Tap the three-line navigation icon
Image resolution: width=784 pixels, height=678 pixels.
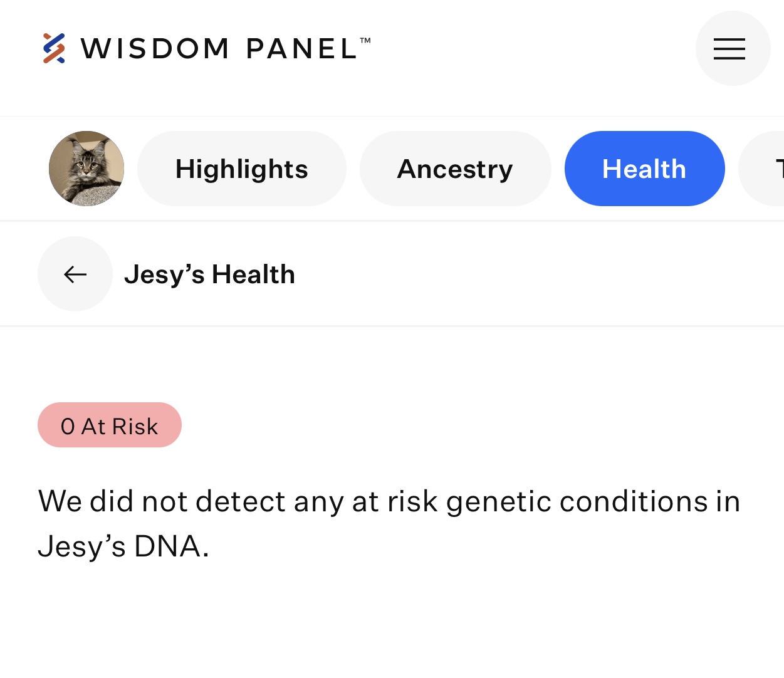pos(729,49)
